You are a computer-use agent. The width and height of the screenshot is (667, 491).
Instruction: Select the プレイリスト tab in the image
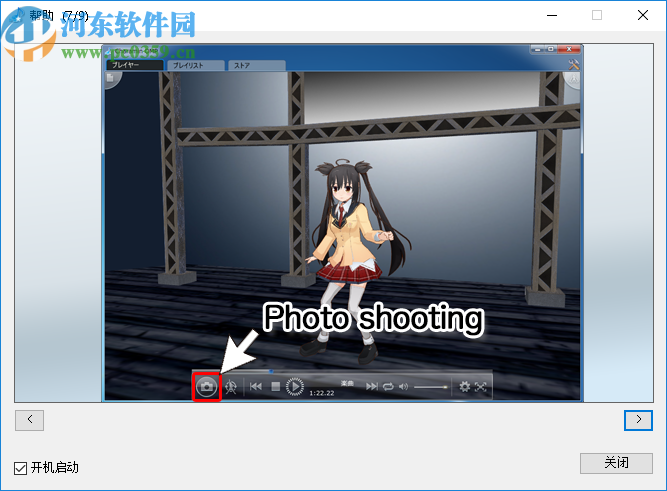click(196, 65)
